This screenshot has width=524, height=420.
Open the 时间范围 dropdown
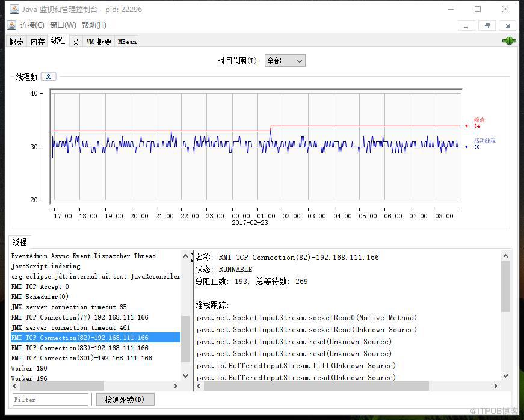coord(285,61)
